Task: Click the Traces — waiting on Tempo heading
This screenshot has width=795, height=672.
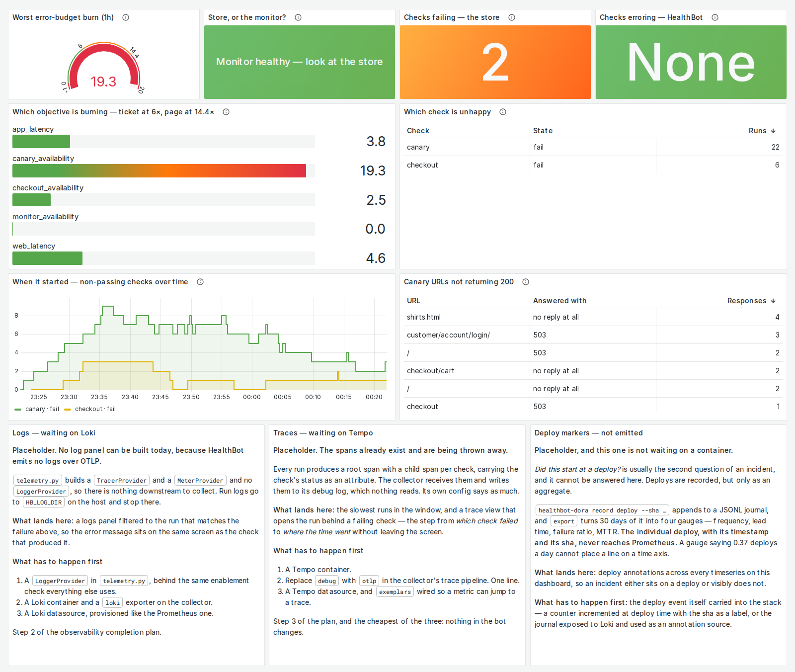Action: (x=323, y=433)
